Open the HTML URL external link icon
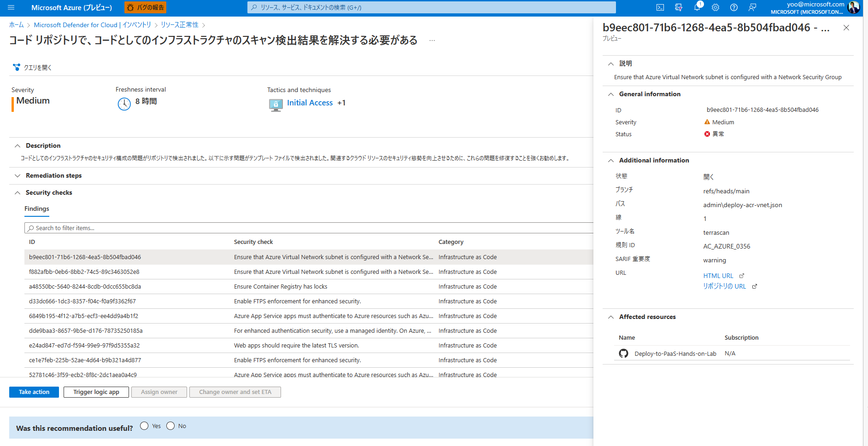This screenshot has width=868, height=446. click(741, 275)
